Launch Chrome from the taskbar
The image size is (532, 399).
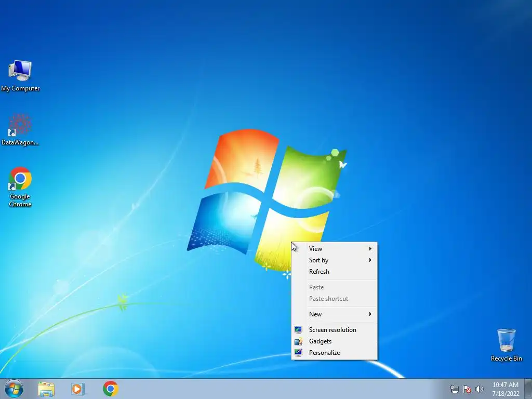pyautogui.click(x=111, y=389)
